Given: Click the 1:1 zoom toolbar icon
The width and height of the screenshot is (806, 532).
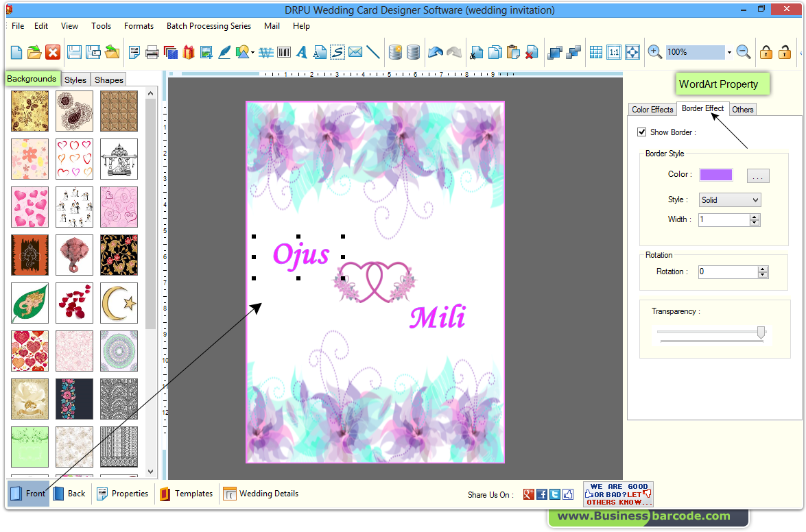Looking at the screenshot, I should click(613, 51).
